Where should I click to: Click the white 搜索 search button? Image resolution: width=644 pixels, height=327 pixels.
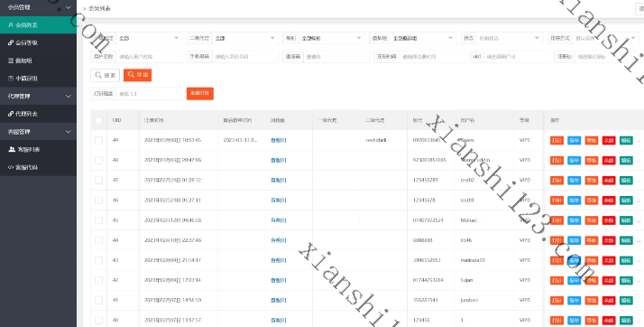[x=106, y=75]
